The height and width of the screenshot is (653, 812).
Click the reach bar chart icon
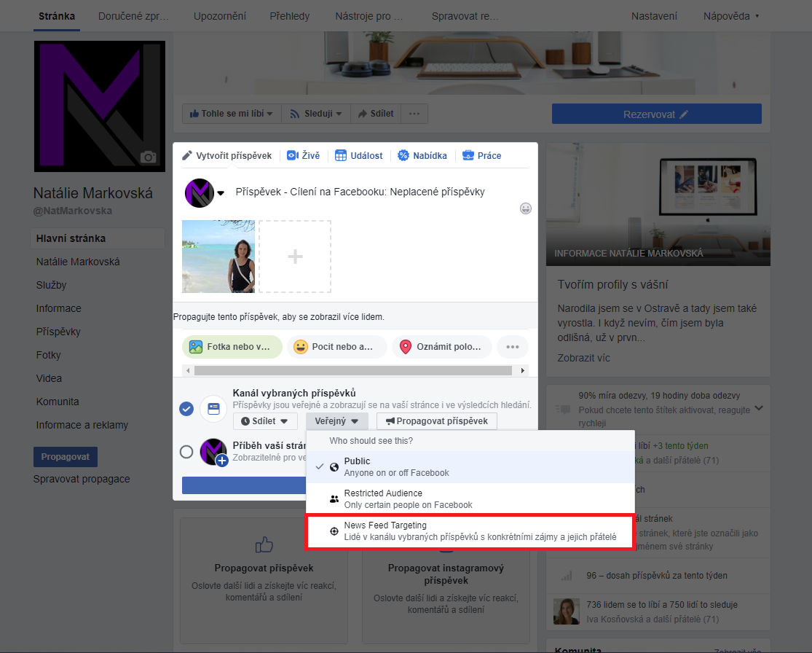coord(567,576)
